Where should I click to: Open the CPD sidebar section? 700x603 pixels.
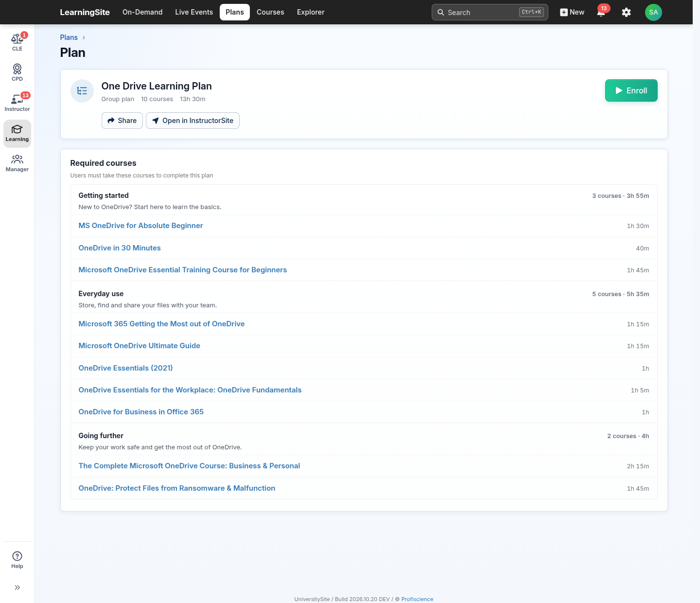[17, 72]
